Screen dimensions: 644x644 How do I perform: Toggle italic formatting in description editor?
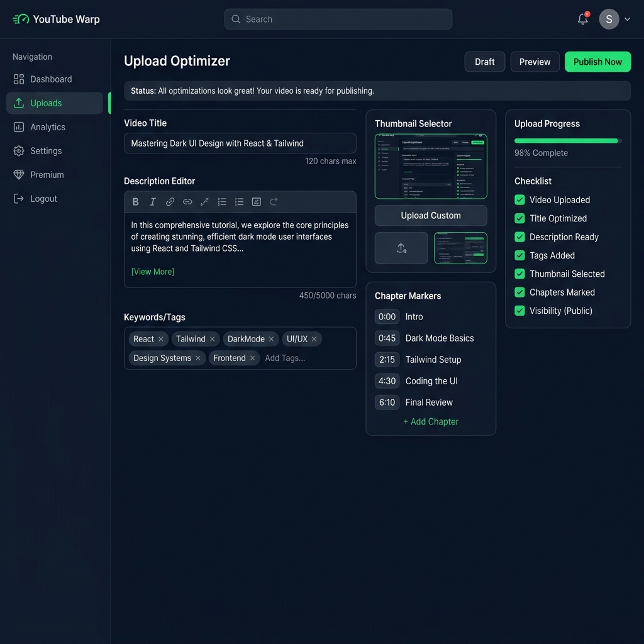(153, 202)
